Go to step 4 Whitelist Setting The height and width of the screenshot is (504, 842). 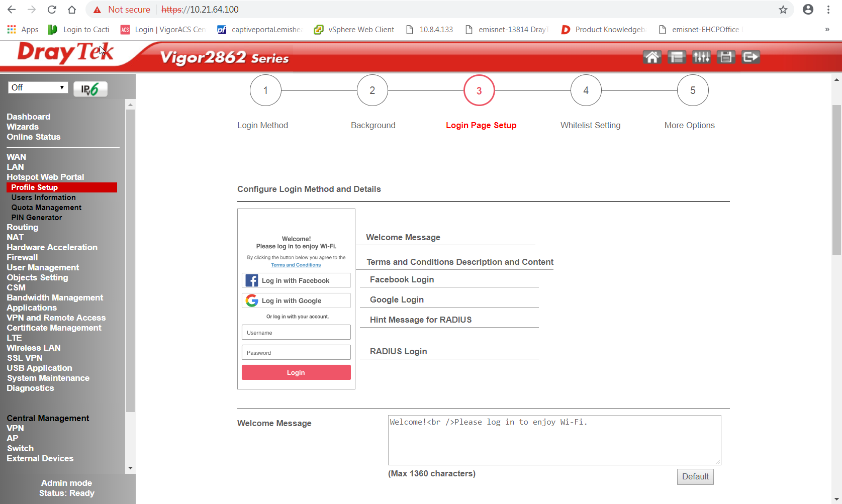click(586, 90)
